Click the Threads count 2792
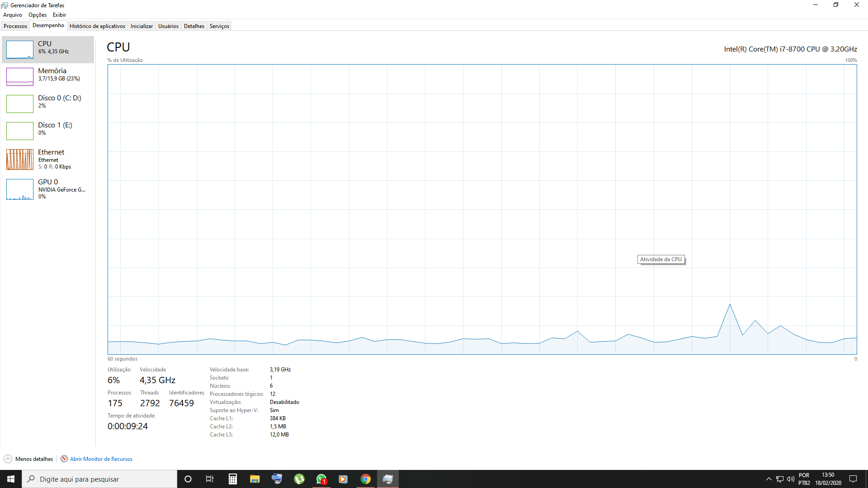868x488 pixels. [x=150, y=403]
